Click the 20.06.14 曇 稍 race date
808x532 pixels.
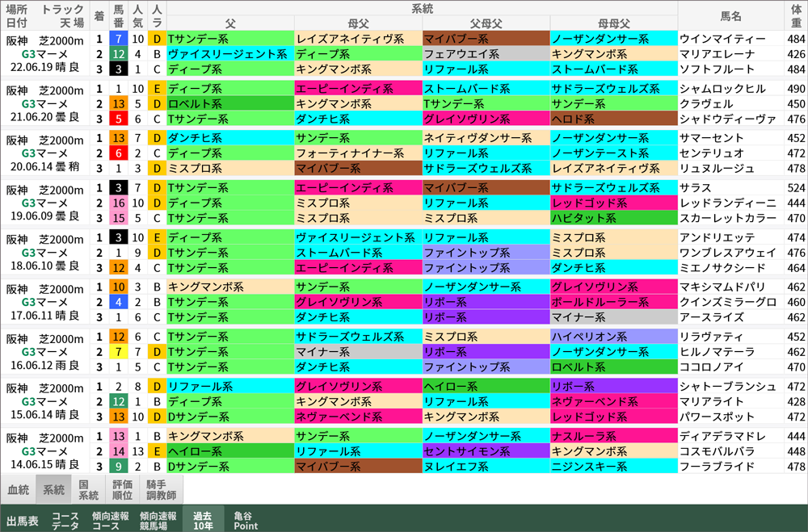44,167
